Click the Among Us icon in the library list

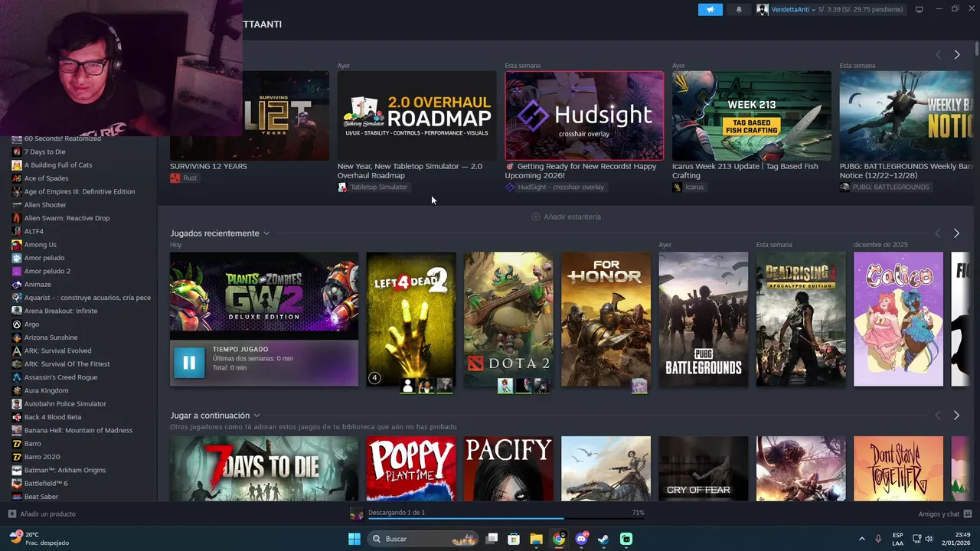click(x=17, y=245)
